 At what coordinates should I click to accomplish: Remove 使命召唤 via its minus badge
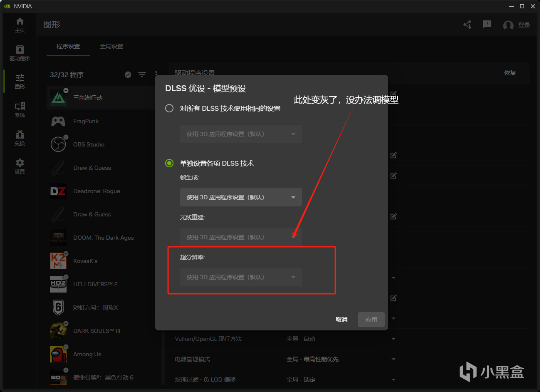pyautogui.click(x=66, y=370)
